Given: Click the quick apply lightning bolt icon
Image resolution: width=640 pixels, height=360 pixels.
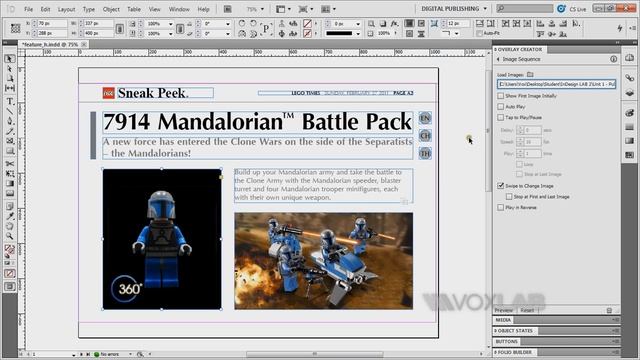Looking at the screenshot, I should (620, 28).
